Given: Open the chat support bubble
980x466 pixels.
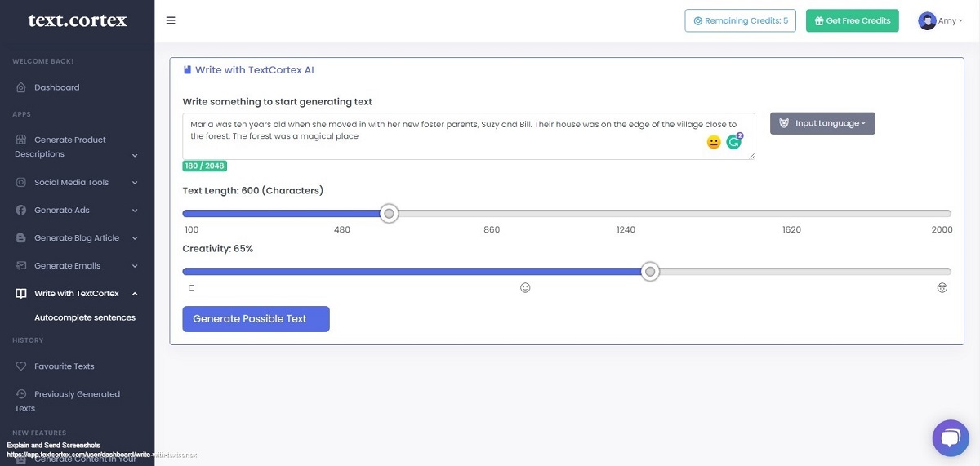Looking at the screenshot, I should click(x=951, y=438).
